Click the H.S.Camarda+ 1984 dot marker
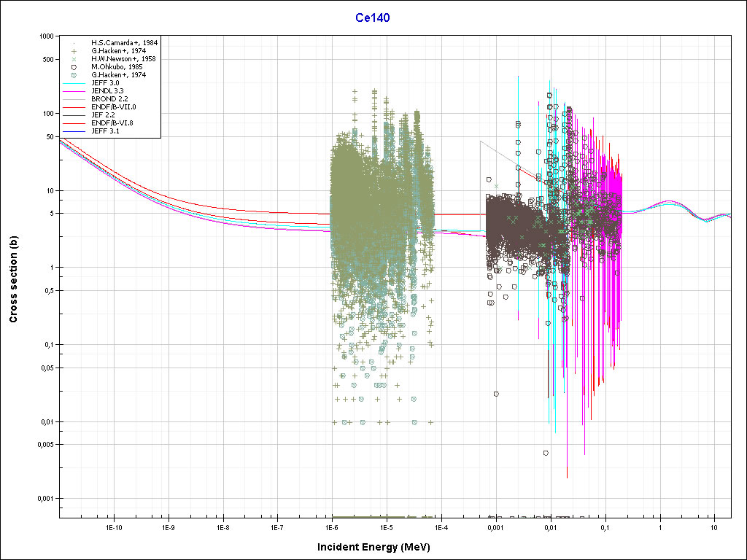747x560 pixels. click(x=74, y=42)
